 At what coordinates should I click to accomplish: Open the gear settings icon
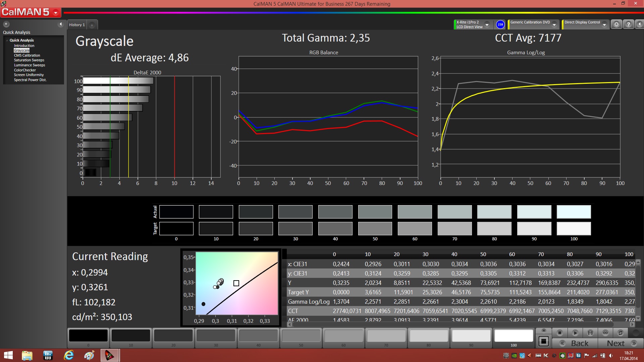[616, 24]
